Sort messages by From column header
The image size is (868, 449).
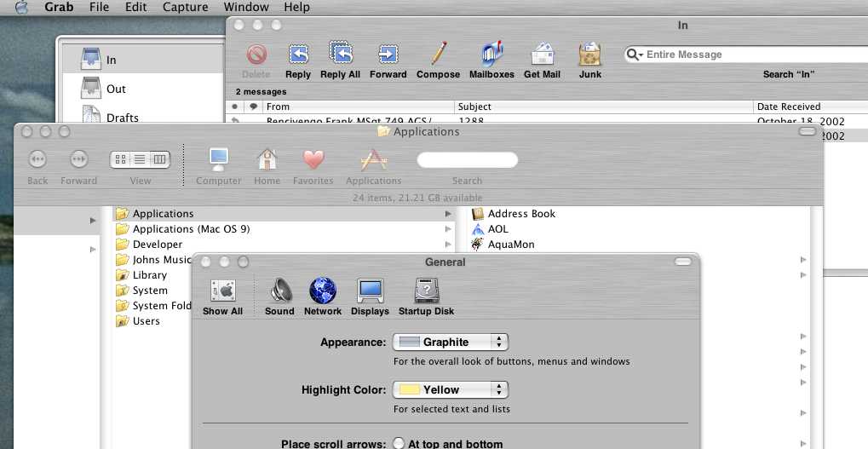358,106
